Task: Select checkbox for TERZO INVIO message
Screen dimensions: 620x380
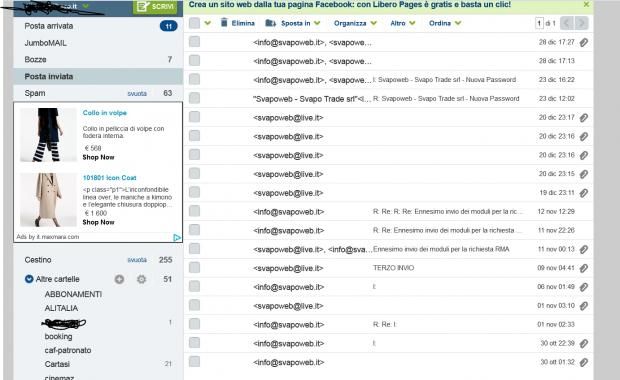Action: point(194,268)
